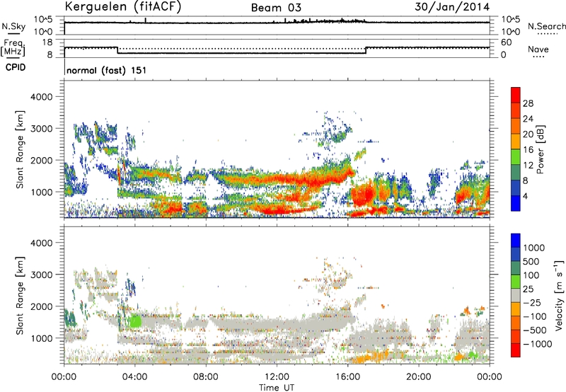
Task: Click the 'Velocity [m s⁻¹]' colorbar label
Action: [559, 295]
